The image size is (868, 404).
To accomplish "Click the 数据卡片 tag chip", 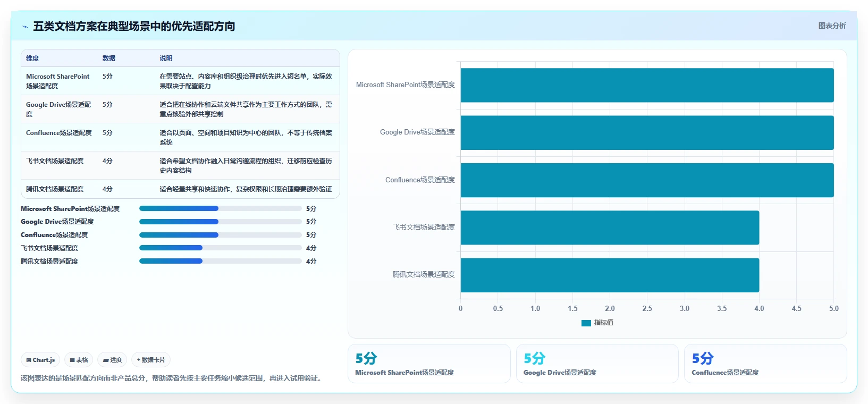I will tap(151, 360).
